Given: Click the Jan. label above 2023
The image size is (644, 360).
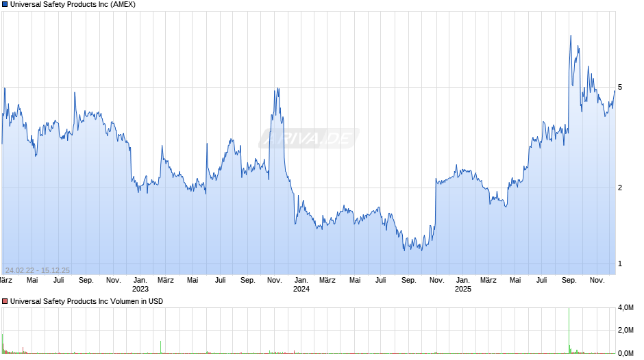Looking at the screenshot, I should [x=140, y=281].
